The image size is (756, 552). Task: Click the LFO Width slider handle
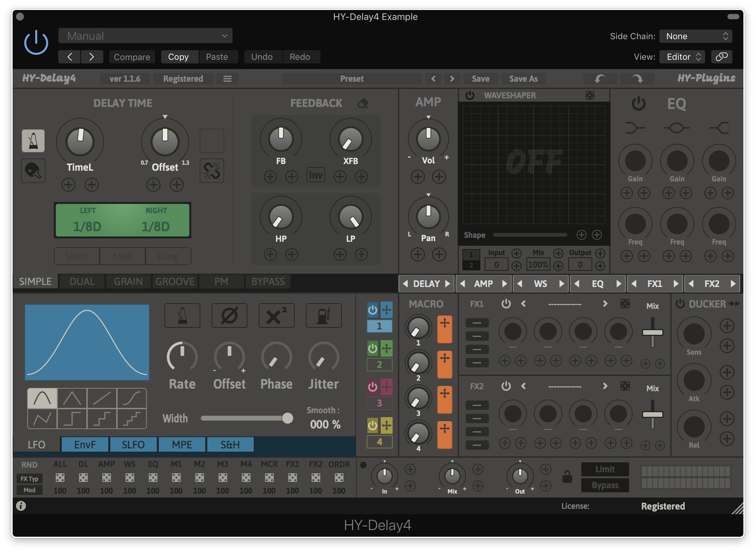click(x=287, y=418)
